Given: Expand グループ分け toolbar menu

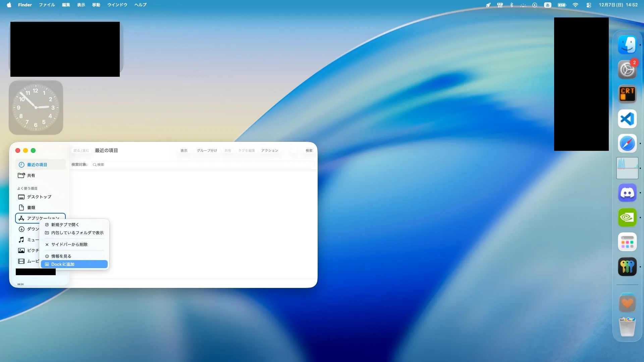Looking at the screenshot, I should coord(207,150).
